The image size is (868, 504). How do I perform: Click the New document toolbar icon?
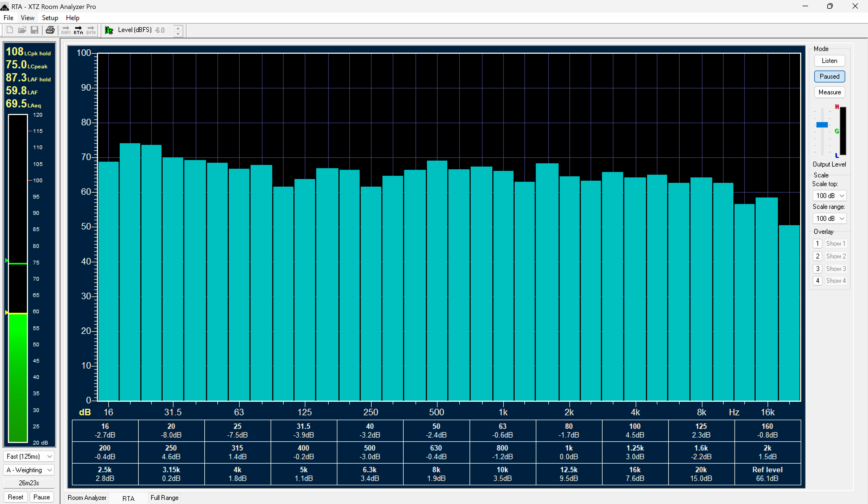click(10, 30)
